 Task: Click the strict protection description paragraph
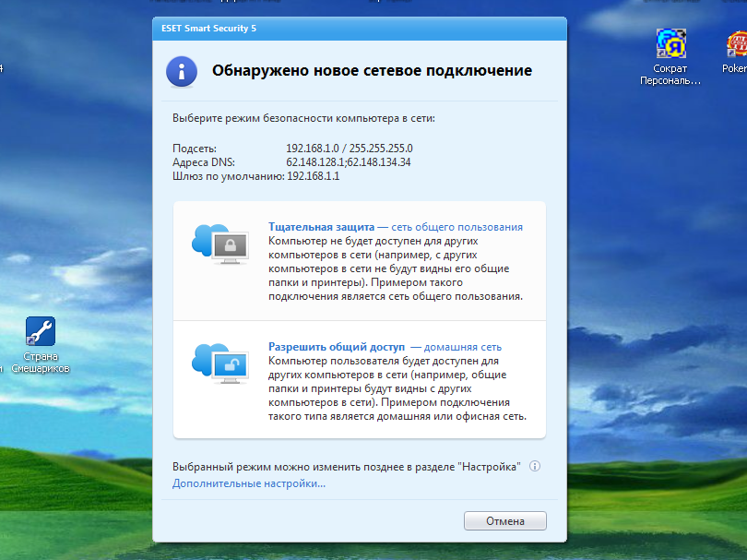(x=396, y=268)
